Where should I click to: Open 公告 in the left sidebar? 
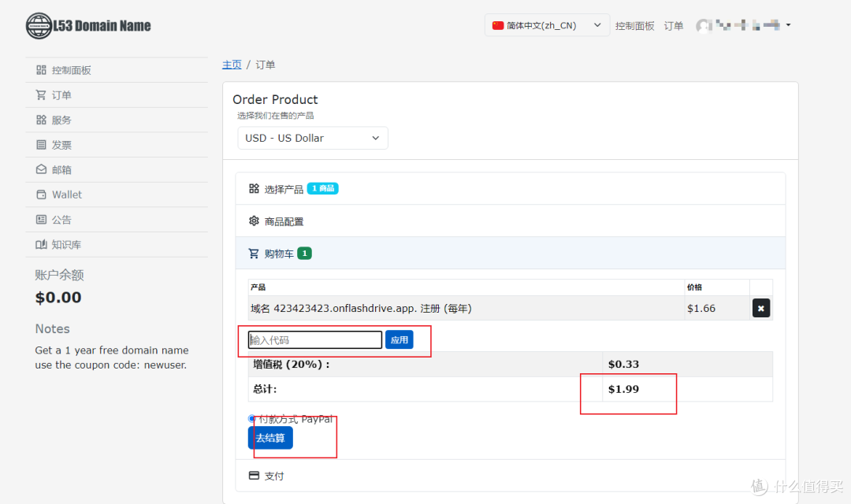pos(116,220)
